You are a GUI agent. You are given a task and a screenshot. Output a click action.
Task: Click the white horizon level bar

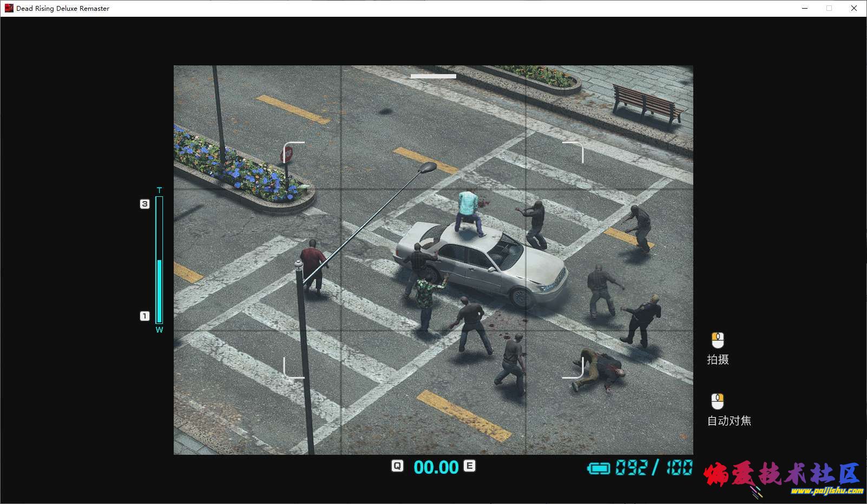point(433,76)
